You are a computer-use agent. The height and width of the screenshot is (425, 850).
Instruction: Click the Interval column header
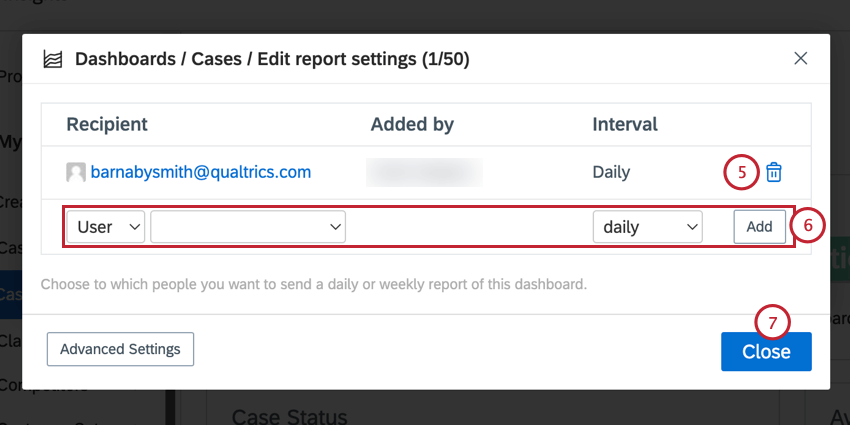(624, 125)
